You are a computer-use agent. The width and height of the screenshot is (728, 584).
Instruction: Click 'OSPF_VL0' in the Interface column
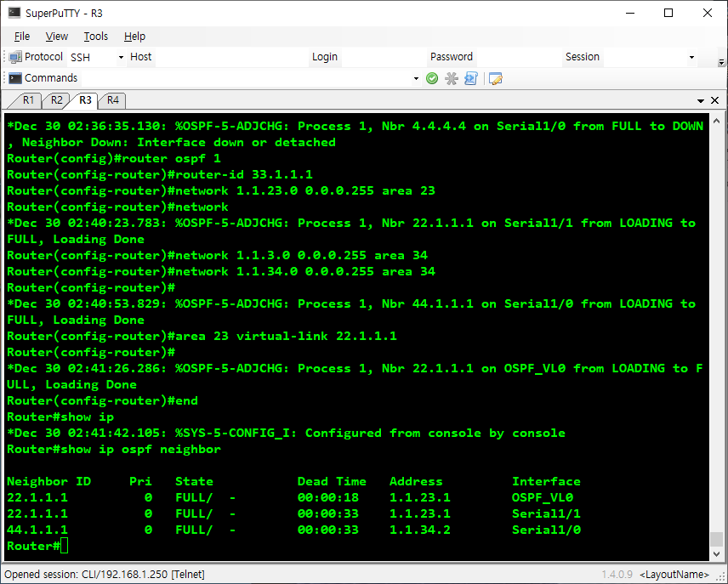pos(543,497)
